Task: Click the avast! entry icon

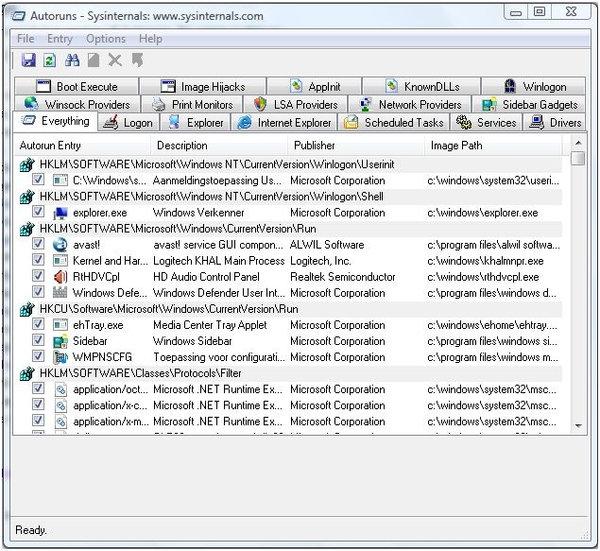Action: click(x=60, y=245)
